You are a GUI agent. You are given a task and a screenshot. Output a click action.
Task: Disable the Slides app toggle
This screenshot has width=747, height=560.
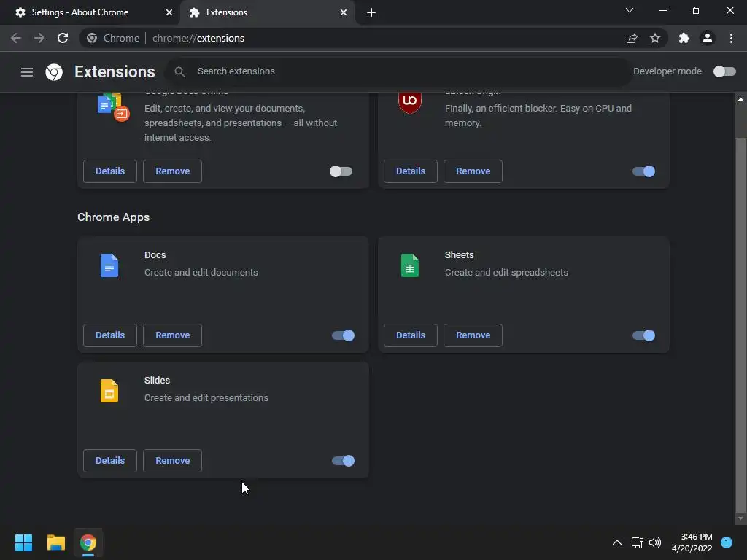[343, 461]
